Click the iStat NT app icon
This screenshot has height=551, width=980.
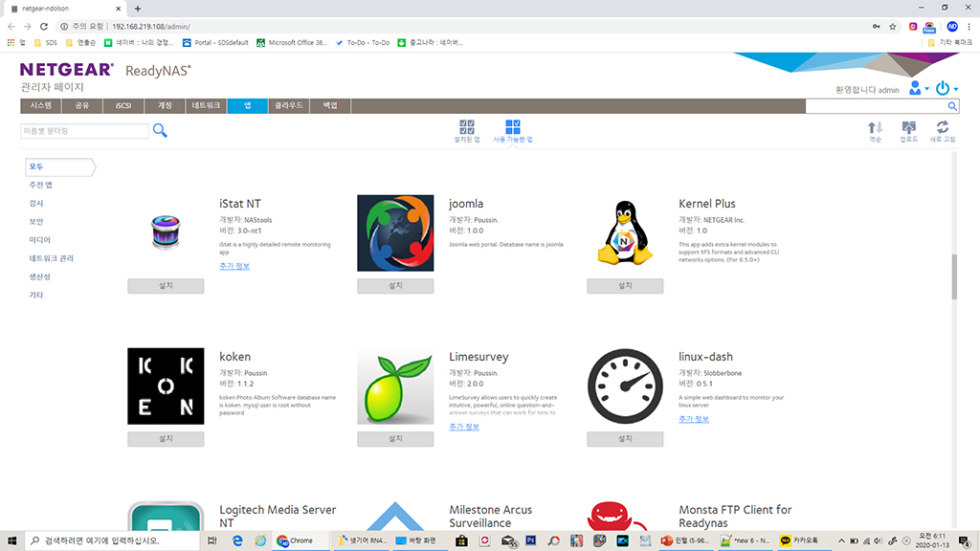tap(166, 231)
